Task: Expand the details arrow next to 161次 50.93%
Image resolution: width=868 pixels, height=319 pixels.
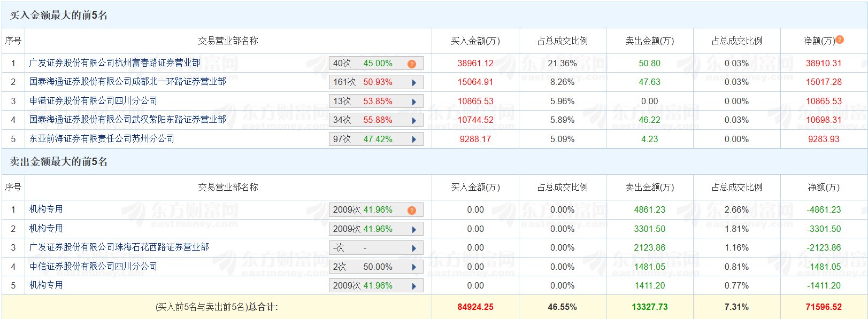Action: tap(414, 82)
